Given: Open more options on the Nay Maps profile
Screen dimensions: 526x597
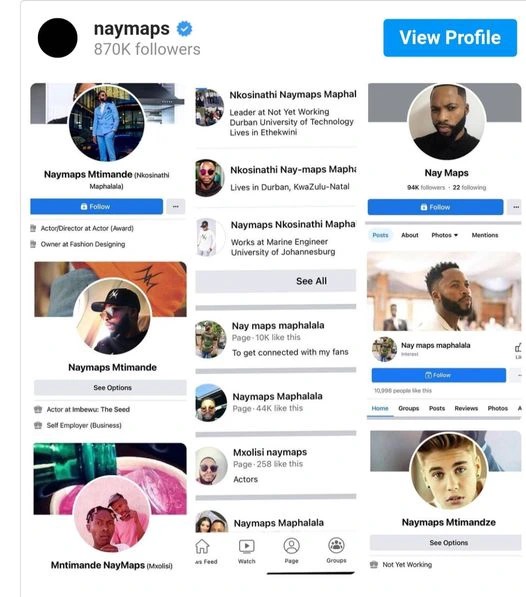Looking at the screenshot, I should pos(516,207).
